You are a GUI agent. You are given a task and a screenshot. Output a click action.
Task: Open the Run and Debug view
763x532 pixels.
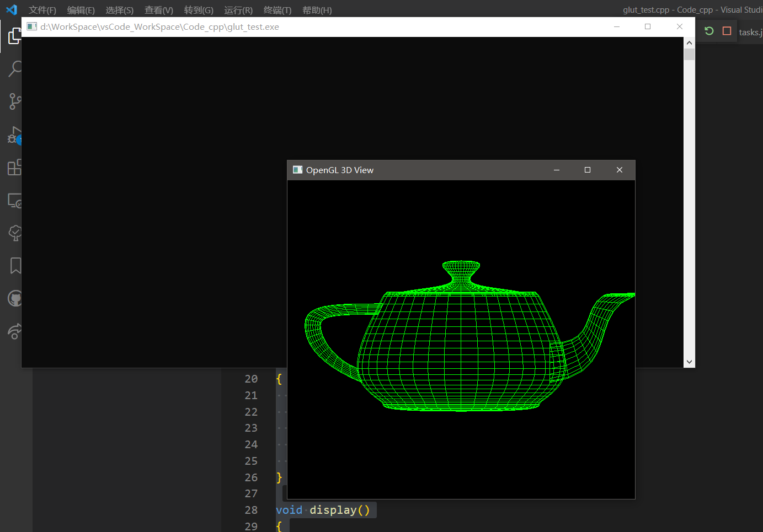point(14,135)
